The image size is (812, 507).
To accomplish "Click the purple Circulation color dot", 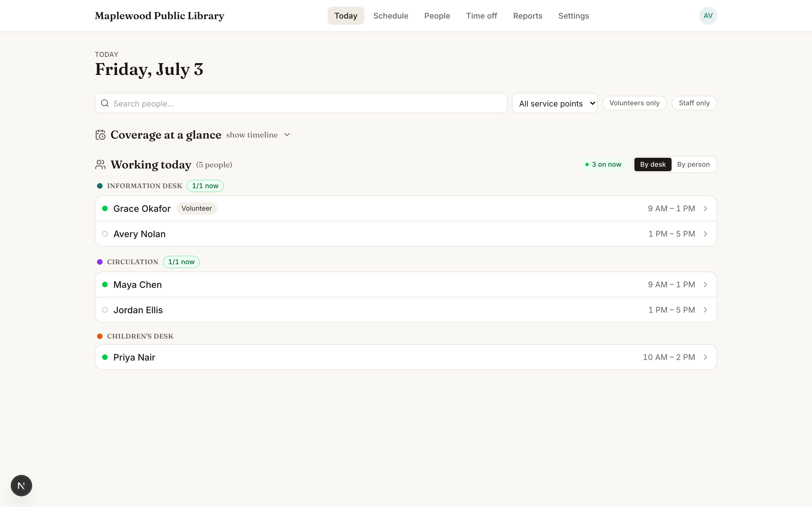I will [x=100, y=262].
